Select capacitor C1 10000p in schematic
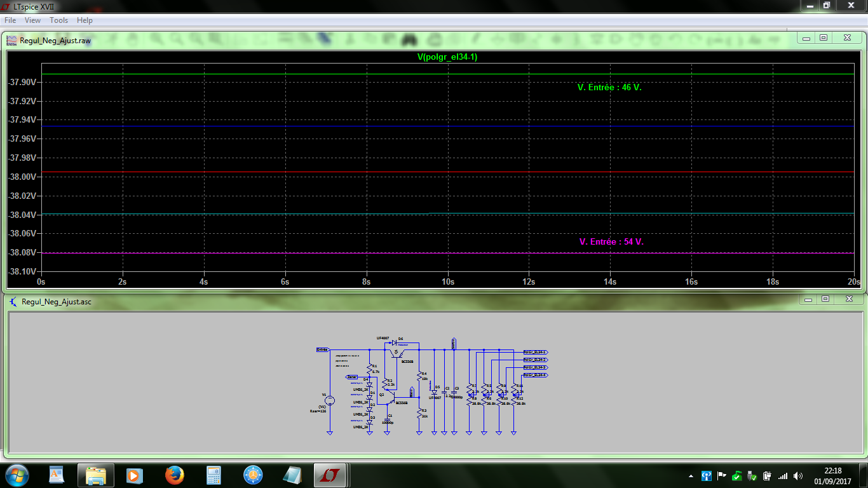This screenshot has width=868, height=488. tap(388, 419)
